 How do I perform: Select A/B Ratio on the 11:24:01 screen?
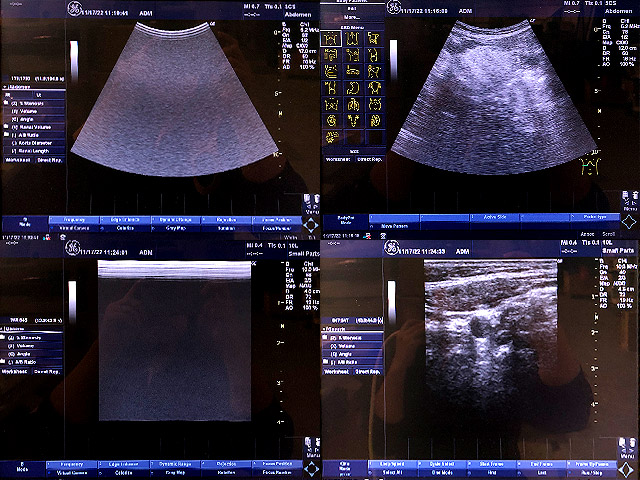32,362
